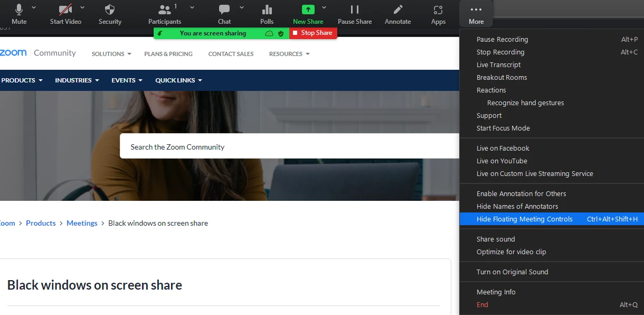Open the Chat bubble icon
Screen dimensions: 644x315
224,10
